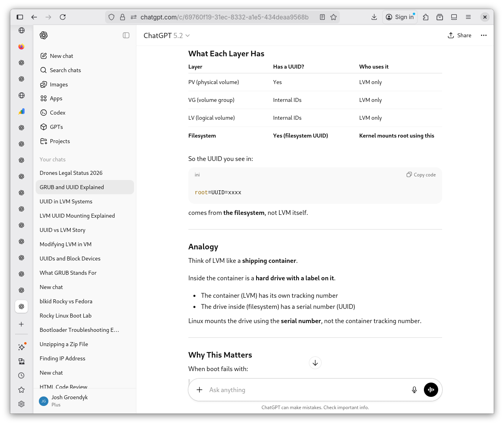Toggle reader view in address bar
Image resolution: width=504 pixels, height=425 pixels.
pyautogui.click(x=322, y=17)
